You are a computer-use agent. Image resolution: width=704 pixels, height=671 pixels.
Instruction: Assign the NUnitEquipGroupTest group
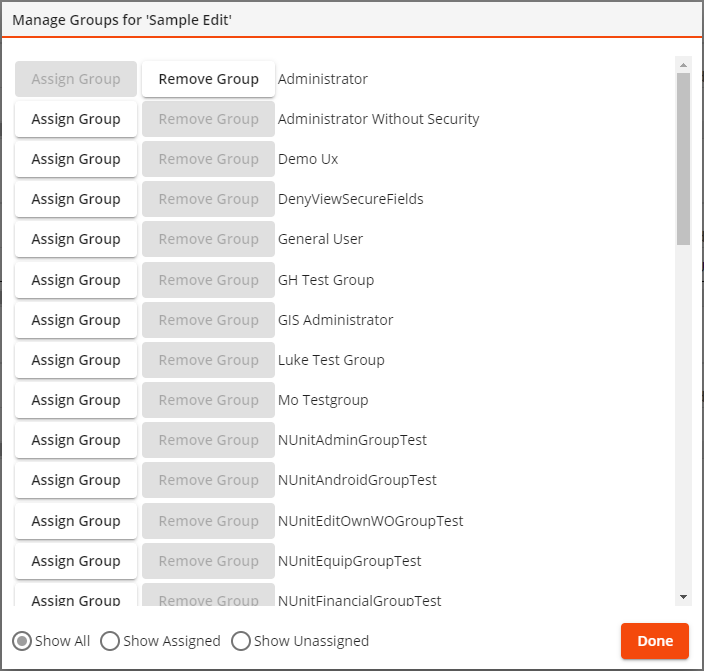pos(76,561)
